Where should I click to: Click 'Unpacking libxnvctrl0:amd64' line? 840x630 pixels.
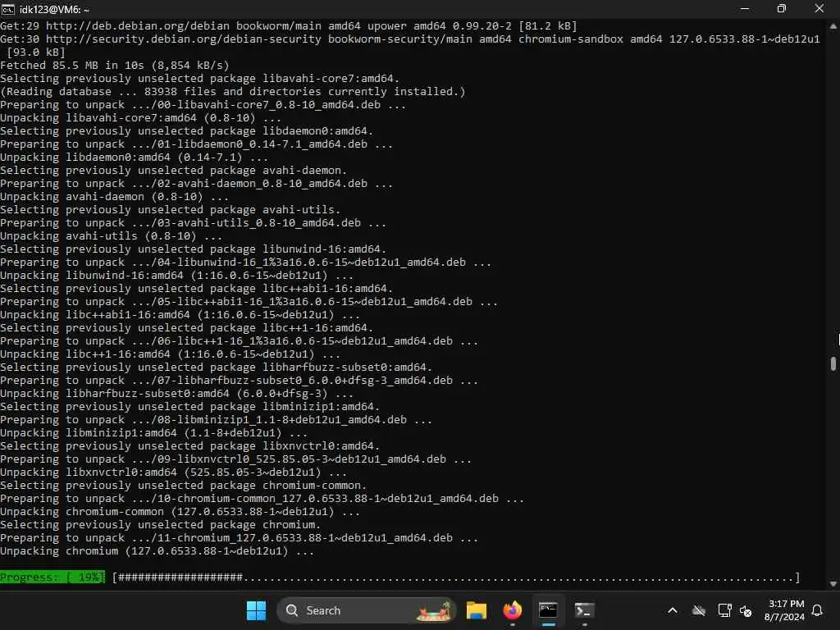point(174,472)
